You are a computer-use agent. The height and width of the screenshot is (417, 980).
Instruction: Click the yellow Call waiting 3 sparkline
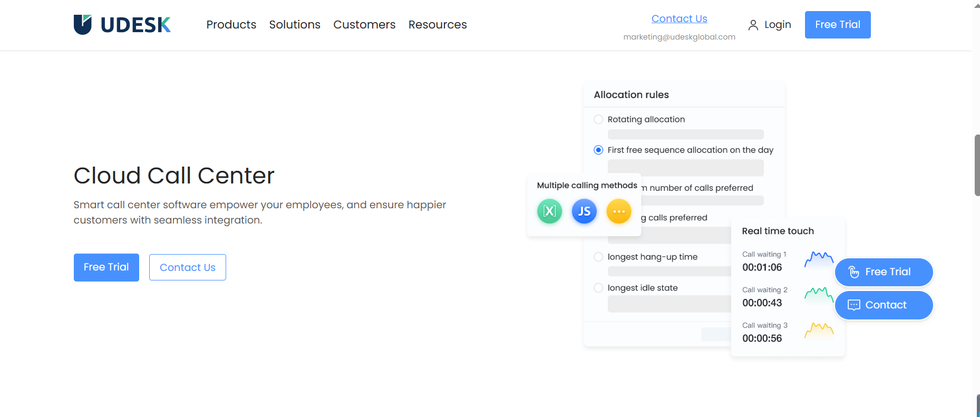(819, 330)
